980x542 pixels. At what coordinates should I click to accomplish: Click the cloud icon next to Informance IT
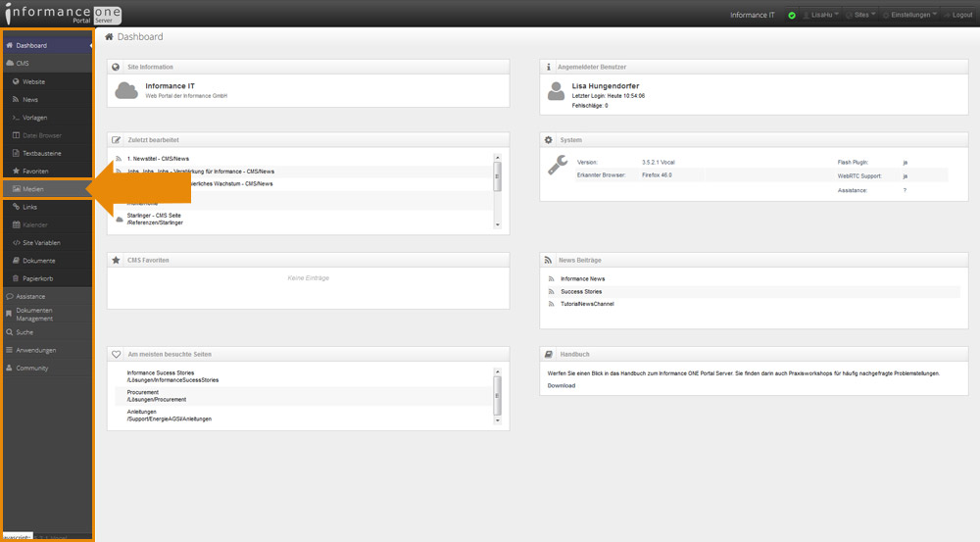coord(126,90)
